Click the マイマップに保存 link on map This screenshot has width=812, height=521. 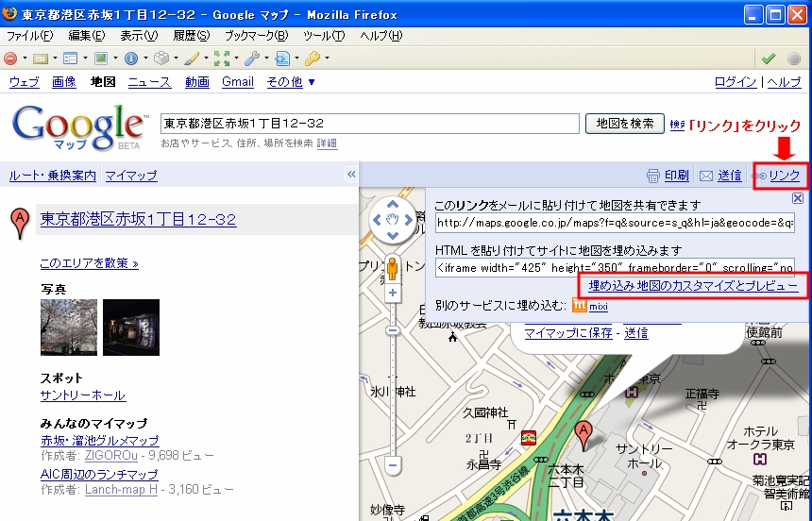[x=568, y=333]
